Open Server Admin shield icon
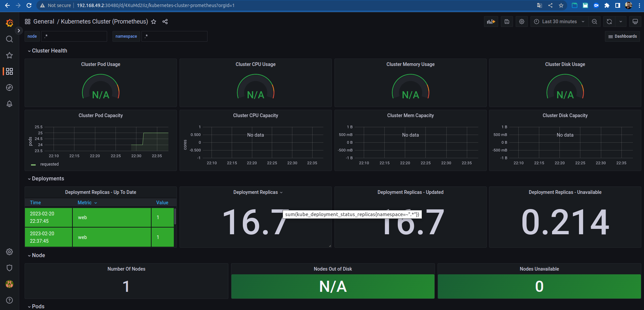This screenshot has height=310, width=644. tap(9, 268)
